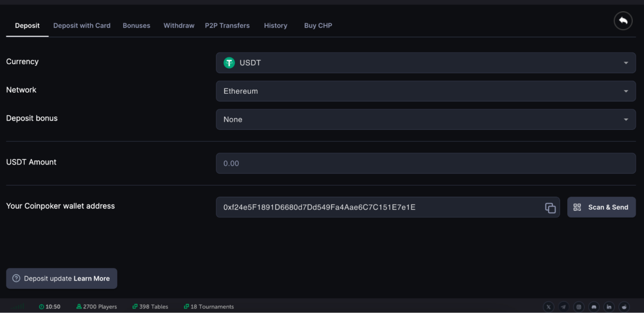The height and width of the screenshot is (313, 644).
Task: Open the LinkedIn social link
Action: (x=609, y=307)
